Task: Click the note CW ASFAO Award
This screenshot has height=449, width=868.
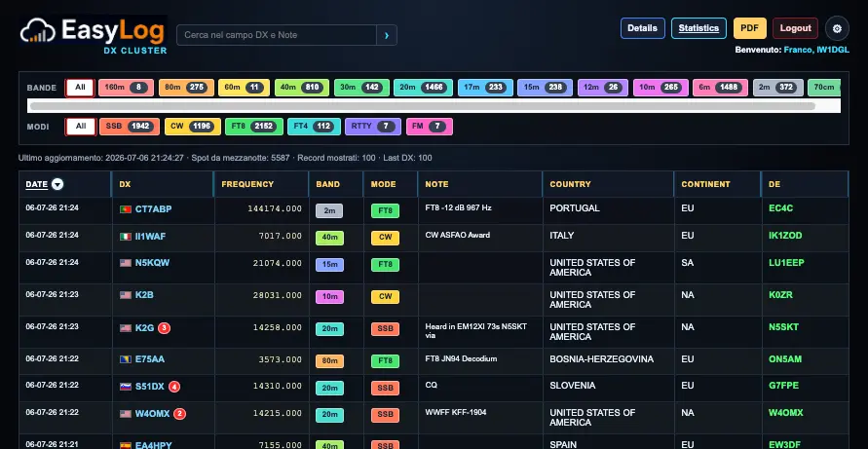Action: coord(457,235)
